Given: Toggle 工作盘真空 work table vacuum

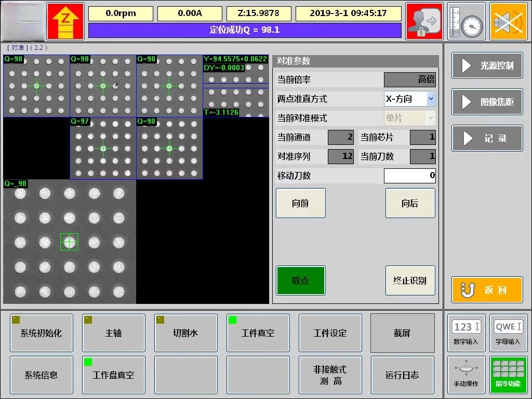Looking at the screenshot, I should tap(114, 375).
